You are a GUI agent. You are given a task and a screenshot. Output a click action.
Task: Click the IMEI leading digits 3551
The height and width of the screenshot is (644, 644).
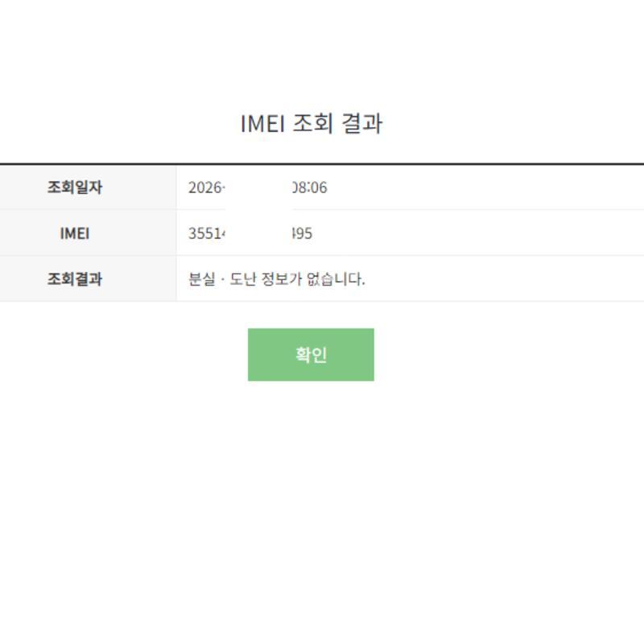coord(206,233)
